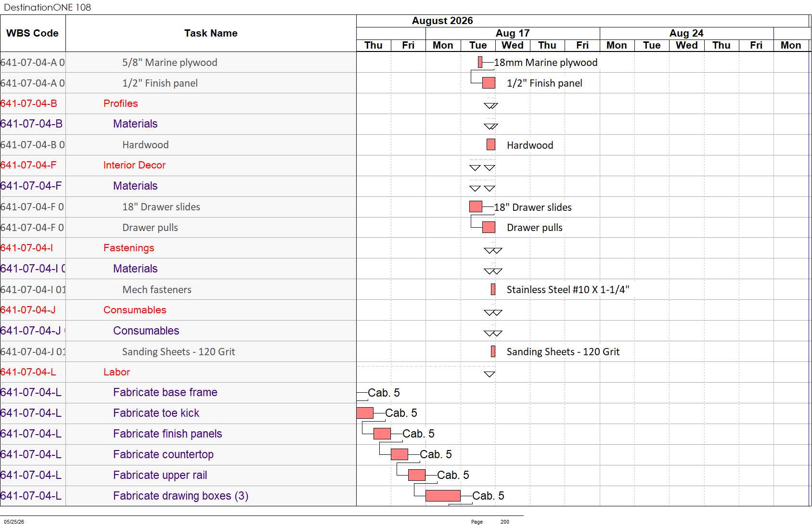The width and height of the screenshot is (812, 528).
Task: Select the Labor summary task name
Action: point(116,372)
